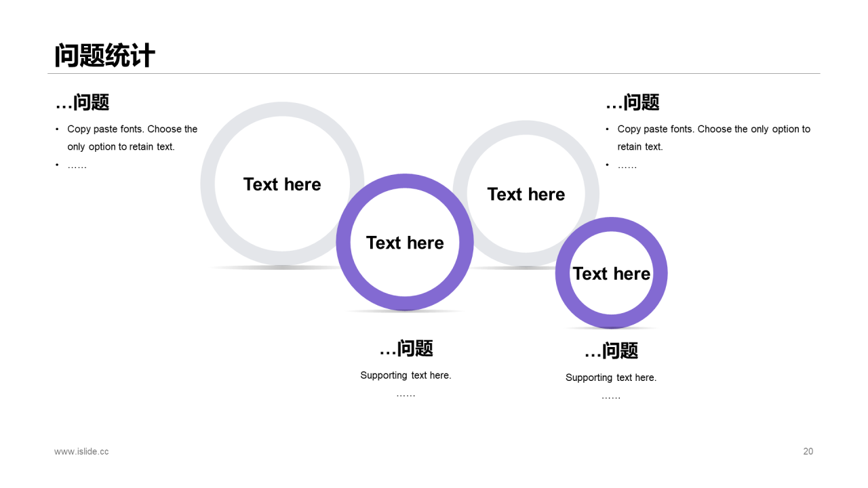Click the …问题 heading below center purple ring

[406, 348]
